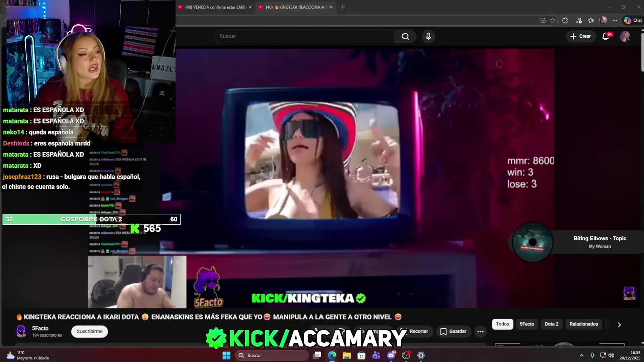Open YouTube notifications bell
The height and width of the screenshot is (362, 644).
606,36
